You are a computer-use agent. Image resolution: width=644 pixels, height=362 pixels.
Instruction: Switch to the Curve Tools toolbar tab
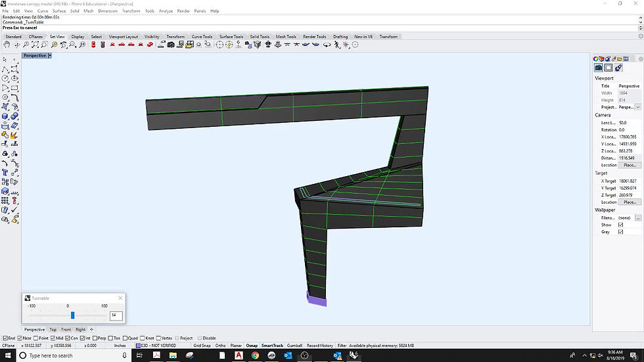click(x=202, y=37)
